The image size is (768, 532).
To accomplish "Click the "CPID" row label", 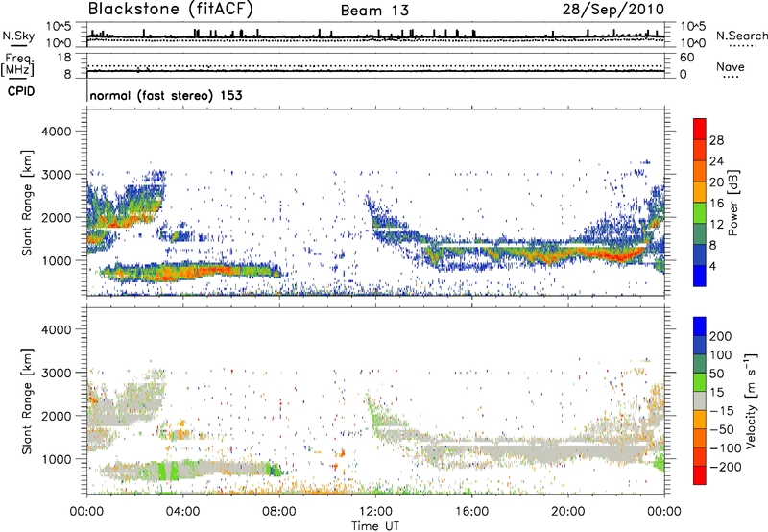I will point(21,91).
